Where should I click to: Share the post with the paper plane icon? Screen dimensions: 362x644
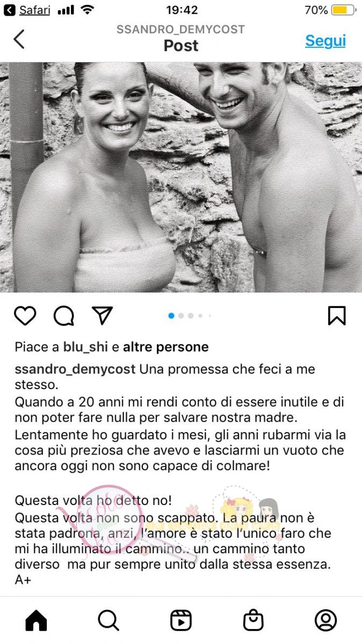pyautogui.click(x=102, y=316)
